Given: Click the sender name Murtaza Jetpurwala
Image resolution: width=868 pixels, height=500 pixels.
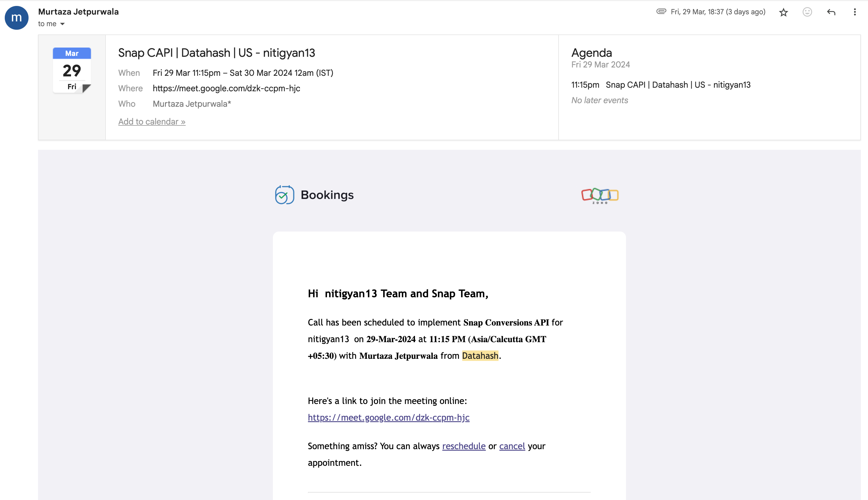Looking at the screenshot, I should pos(78,12).
